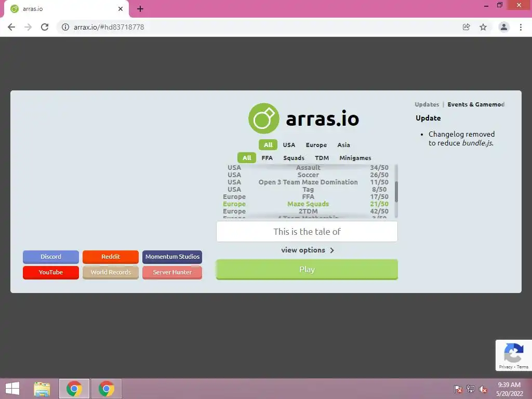Open the Chrome profile avatar
This screenshot has height=399, width=532.
tap(504, 27)
